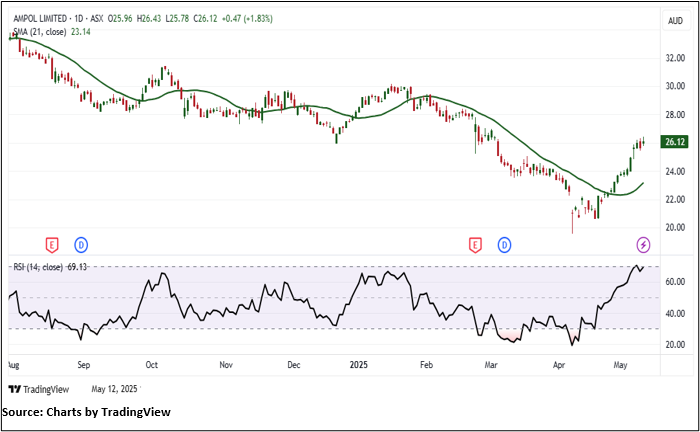Click the 28.00 price axis label
This screenshot has height=432, width=700.
click(675, 115)
